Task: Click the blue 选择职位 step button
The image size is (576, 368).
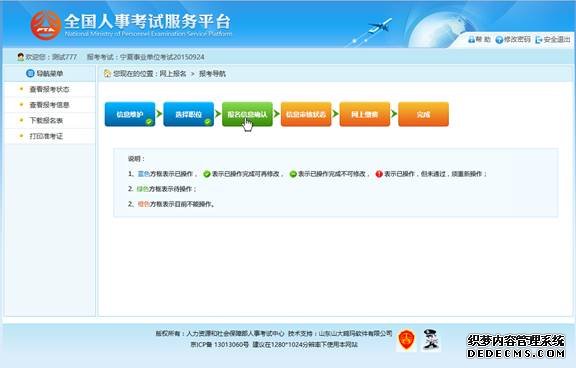Action: [x=188, y=114]
